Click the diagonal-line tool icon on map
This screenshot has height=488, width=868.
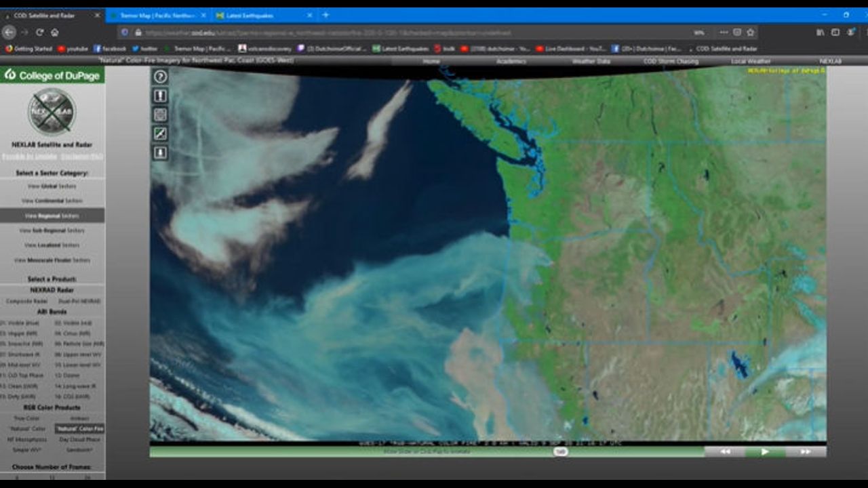pos(161,134)
